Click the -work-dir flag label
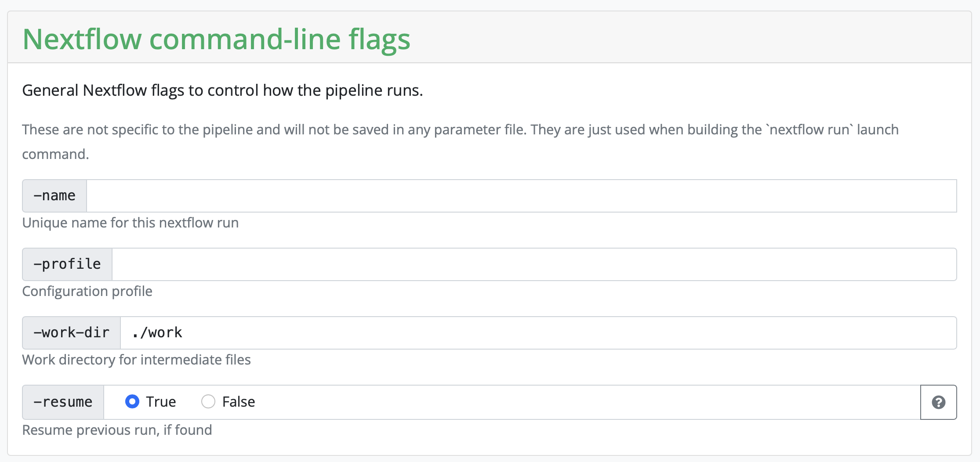The width and height of the screenshot is (980, 462). click(72, 333)
